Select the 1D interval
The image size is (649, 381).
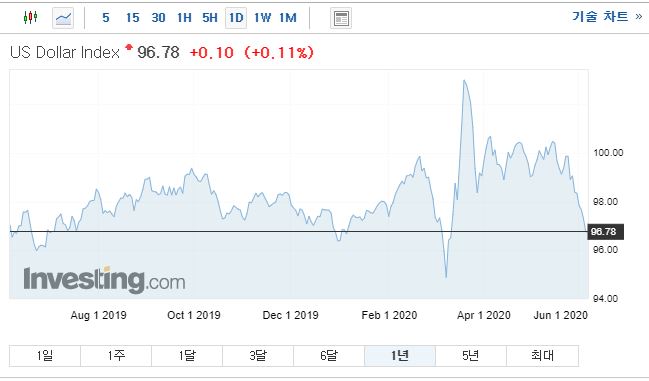[236, 18]
